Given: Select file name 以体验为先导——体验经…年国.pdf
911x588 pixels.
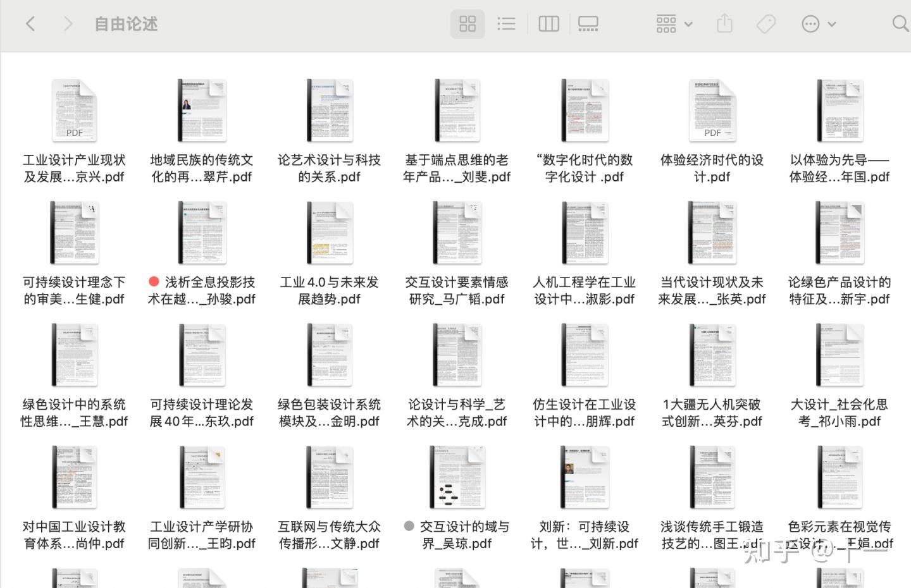Looking at the screenshot, I should 840,168.
